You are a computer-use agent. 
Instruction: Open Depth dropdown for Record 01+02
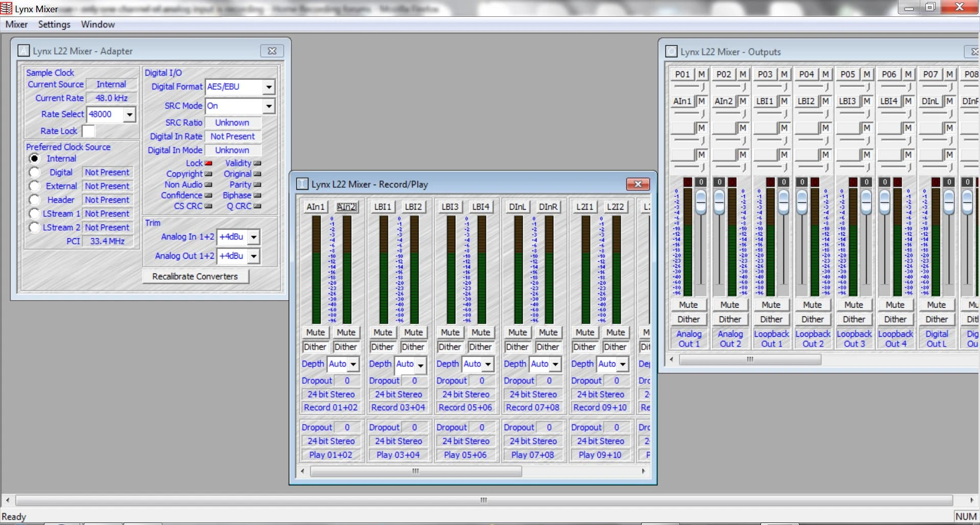(353, 364)
